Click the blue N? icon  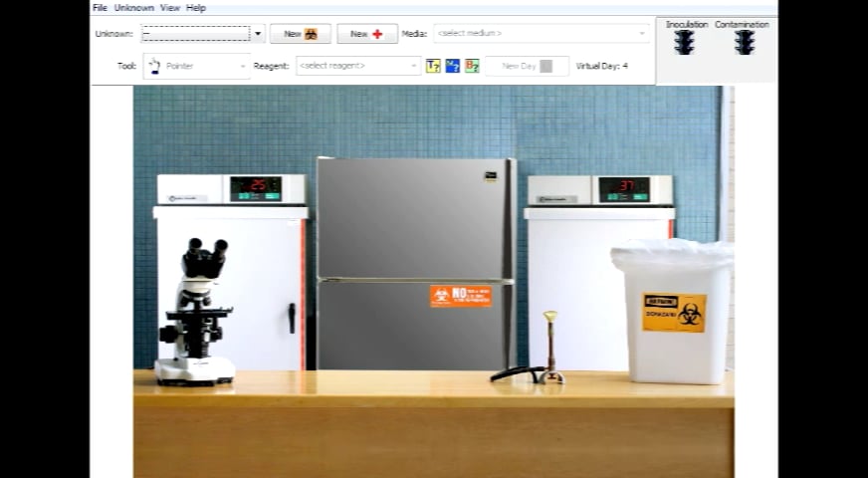[452, 66]
